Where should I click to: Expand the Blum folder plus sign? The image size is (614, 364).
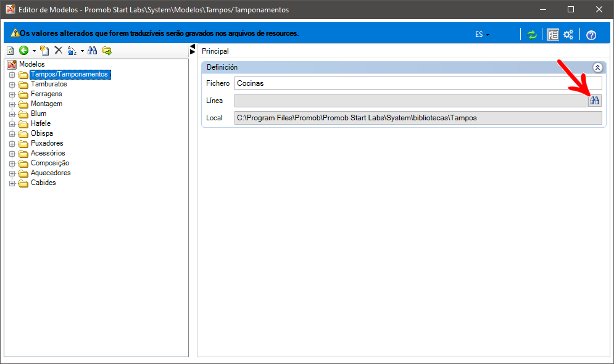tap(12, 114)
